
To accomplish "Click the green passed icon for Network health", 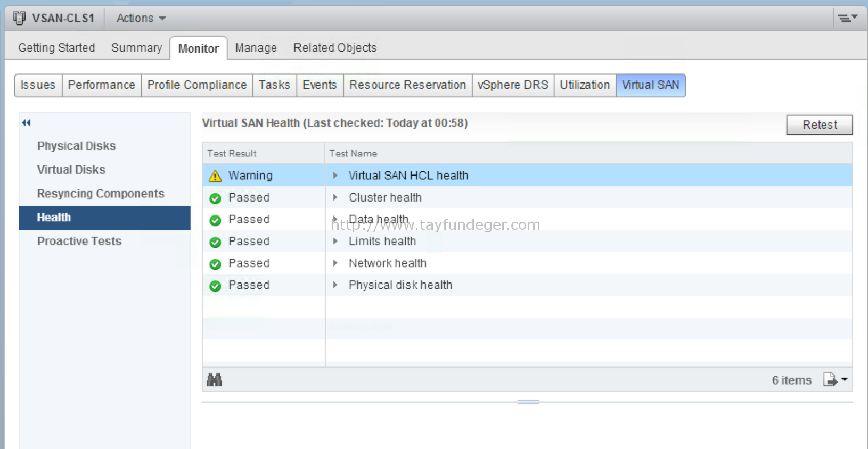I will [215, 264].
